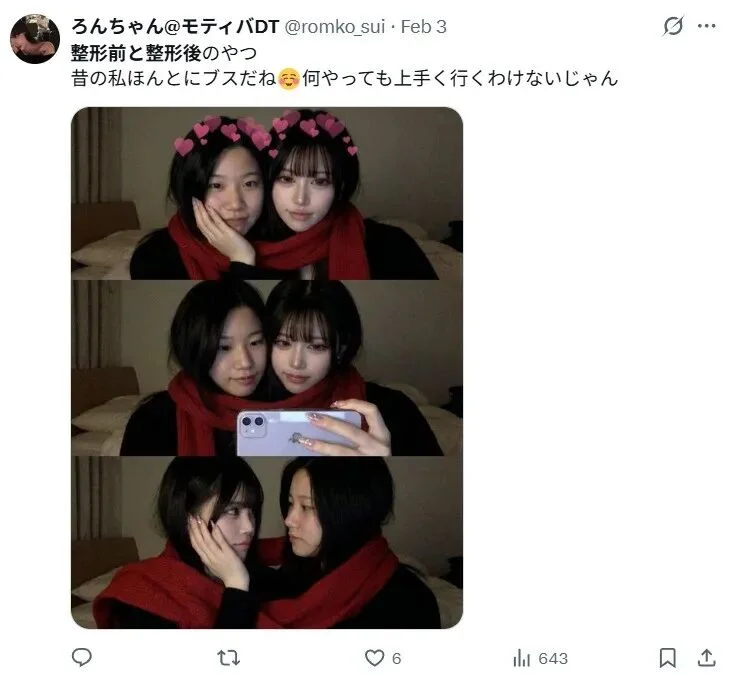Share post via upload arrow icon
The height and width of the screenshot is (676, 737).
pyautogui.click(x=706, y=657)
